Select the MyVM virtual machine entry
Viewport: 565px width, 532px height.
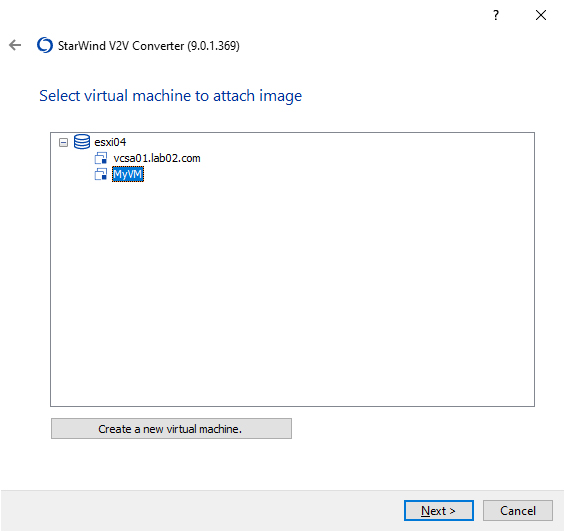click(128, 174)
